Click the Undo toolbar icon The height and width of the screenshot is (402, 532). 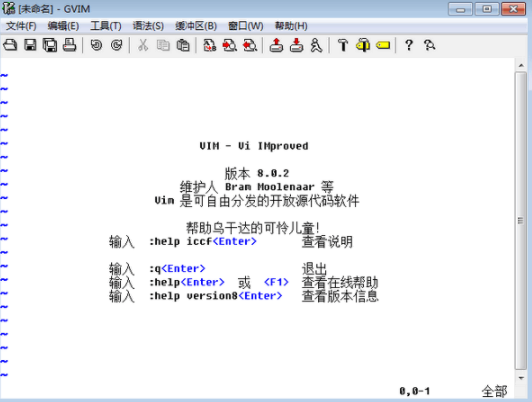[96, 45]
